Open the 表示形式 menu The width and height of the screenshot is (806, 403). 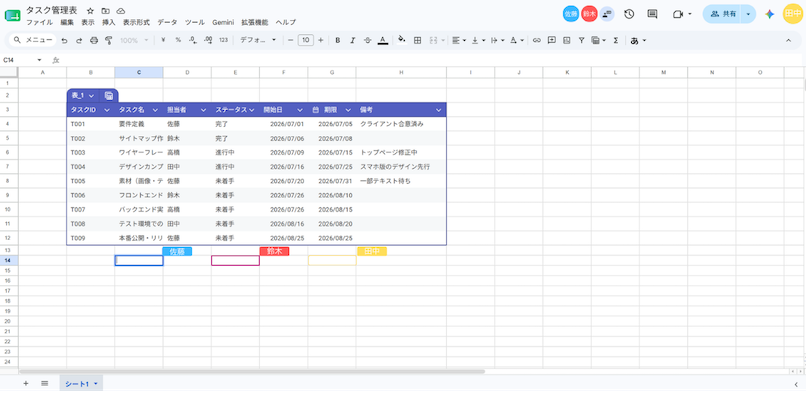coord(136,23)
